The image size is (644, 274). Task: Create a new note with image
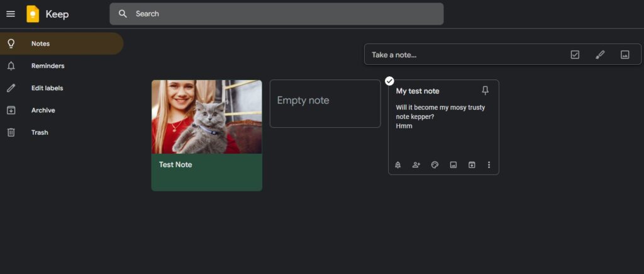pyautogui.click(x=625, y=55)
